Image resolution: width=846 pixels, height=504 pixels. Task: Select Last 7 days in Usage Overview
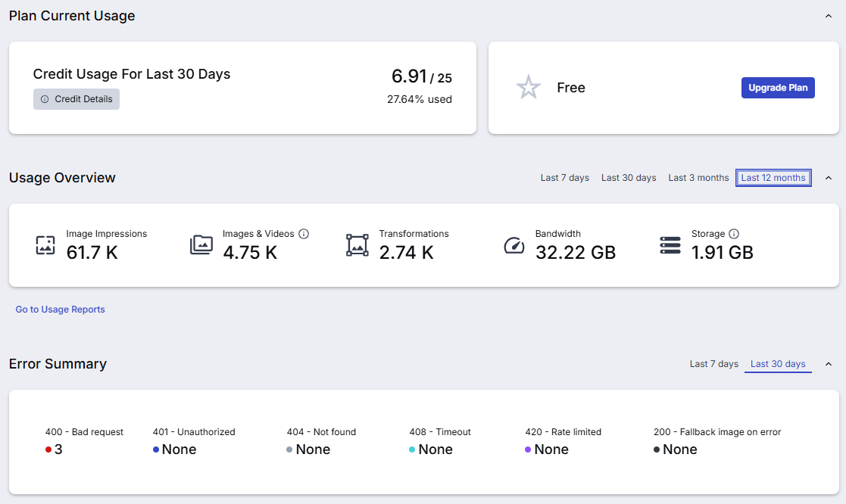[x=565, y=178]
